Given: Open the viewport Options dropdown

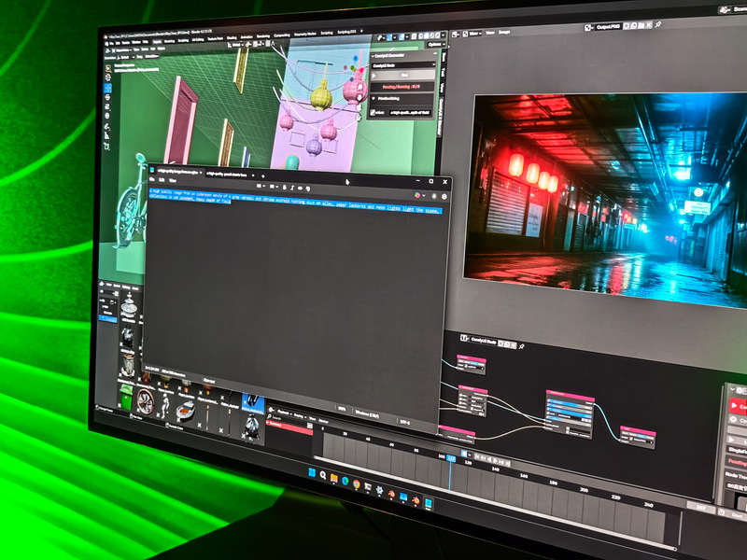Looking at the screenshot, I should 436,45.
